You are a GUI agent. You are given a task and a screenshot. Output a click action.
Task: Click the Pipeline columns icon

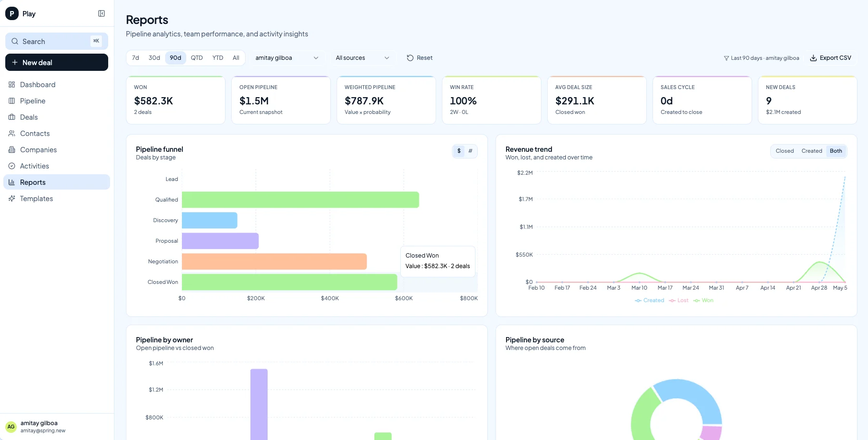pyautogui.click(x=12, y=101)
